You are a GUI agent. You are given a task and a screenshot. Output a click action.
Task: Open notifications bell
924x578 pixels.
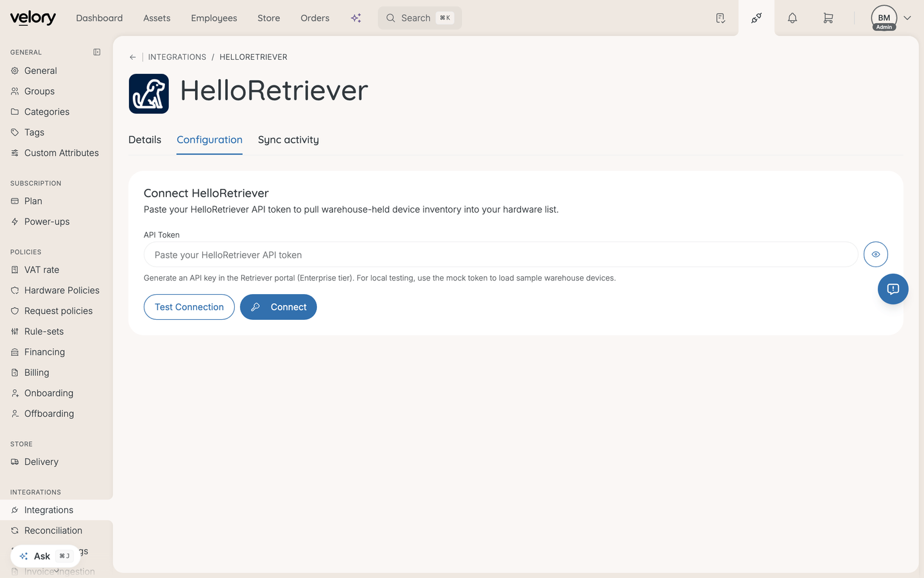pos(792,18)
